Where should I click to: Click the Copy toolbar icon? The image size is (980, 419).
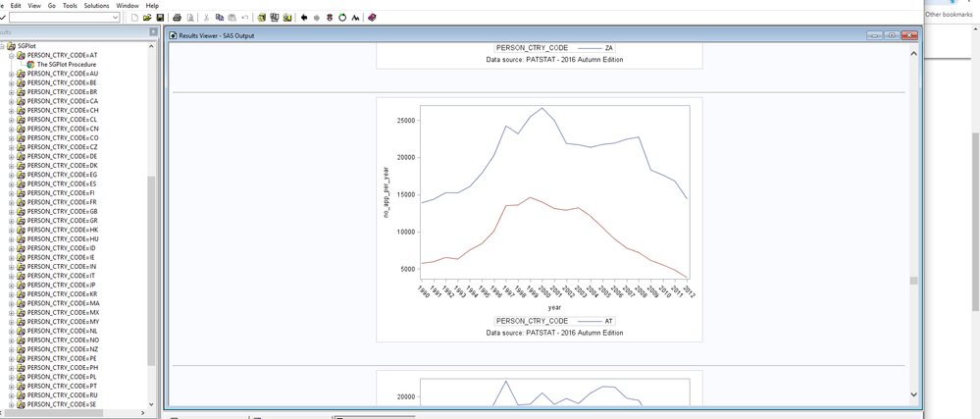coord(218,18)
